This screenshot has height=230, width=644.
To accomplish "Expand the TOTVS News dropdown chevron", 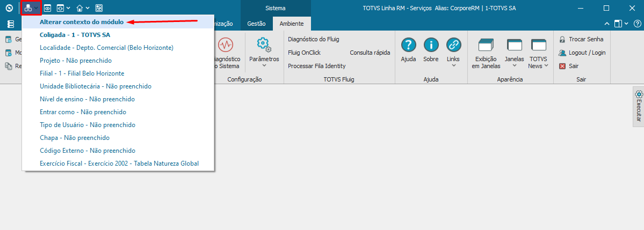I will coord(546,65).
